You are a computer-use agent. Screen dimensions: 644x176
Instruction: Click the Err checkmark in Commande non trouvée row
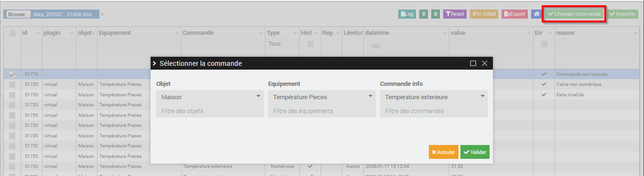pyautogui.click(x=544, y=74)
